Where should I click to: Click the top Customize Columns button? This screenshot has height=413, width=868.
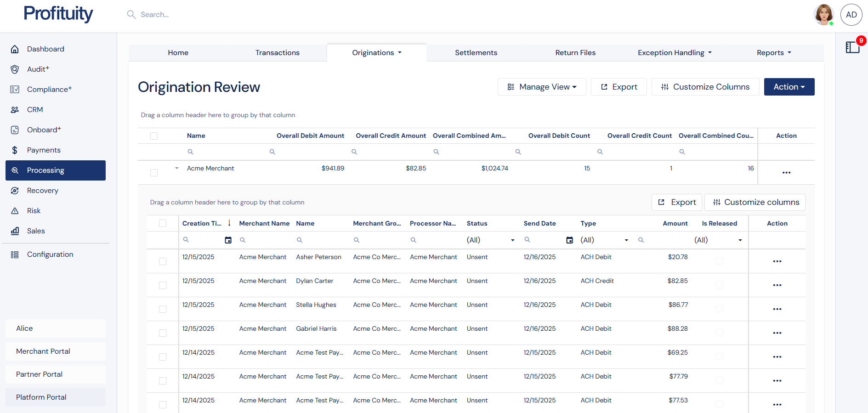pyautogui.click(x=705, y=87)
